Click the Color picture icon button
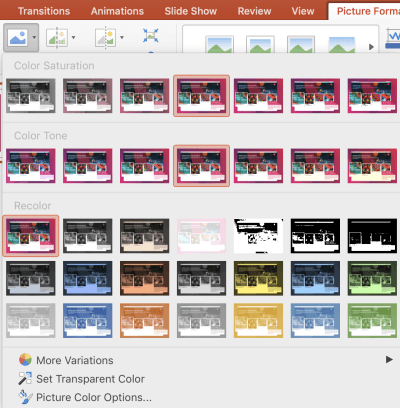Image resolution: width=400 pixels, height=408 pixels. pos(19,38)
